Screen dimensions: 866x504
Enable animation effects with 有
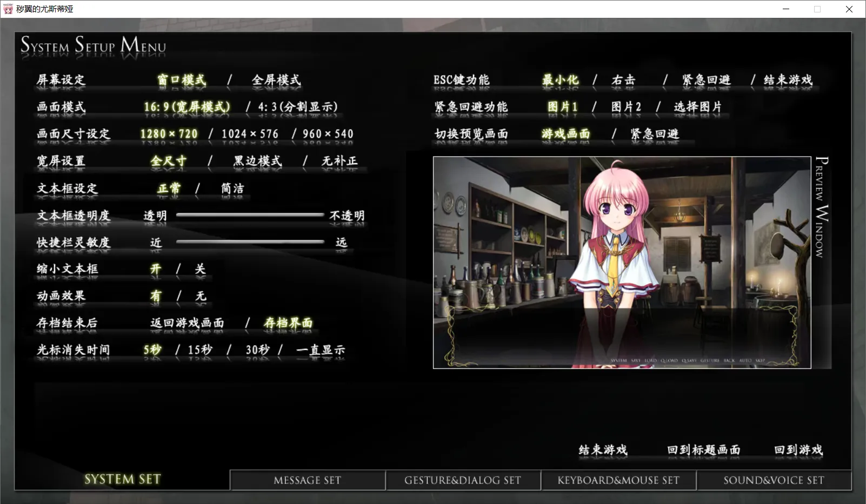tap(156, 296)
